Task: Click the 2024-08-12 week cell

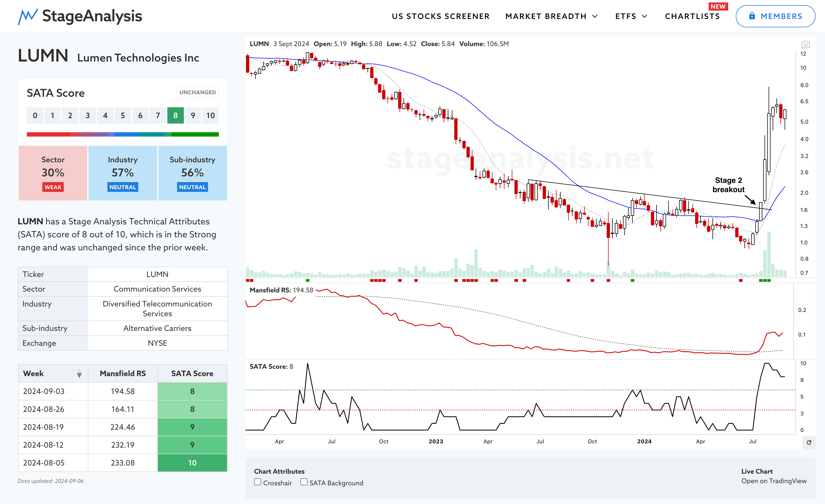Action: coord(53,445)
